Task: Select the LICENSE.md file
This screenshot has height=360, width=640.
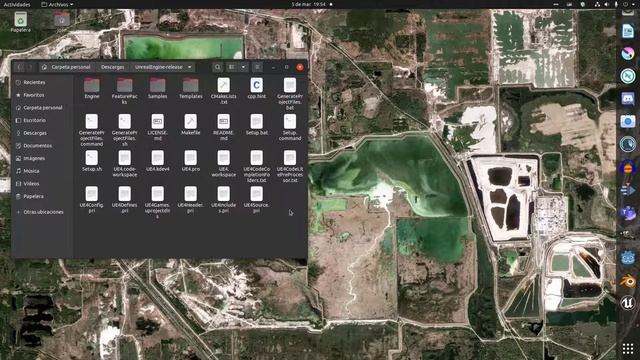Action: (158, 127)
